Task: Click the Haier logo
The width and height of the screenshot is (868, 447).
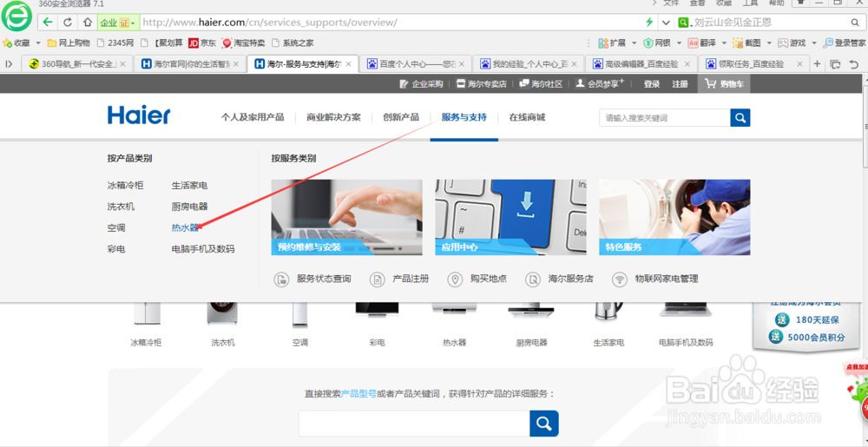Action: click(139, 115)
